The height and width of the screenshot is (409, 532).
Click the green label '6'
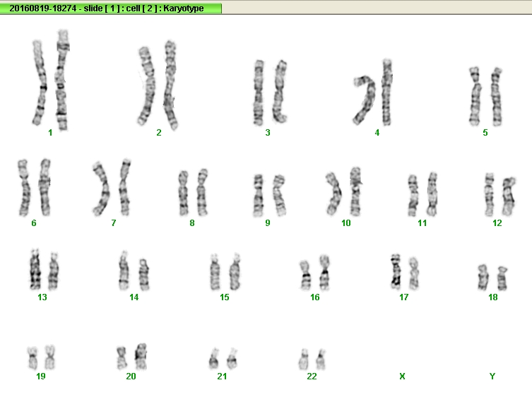pyautogui.click(x=34, y=223)
